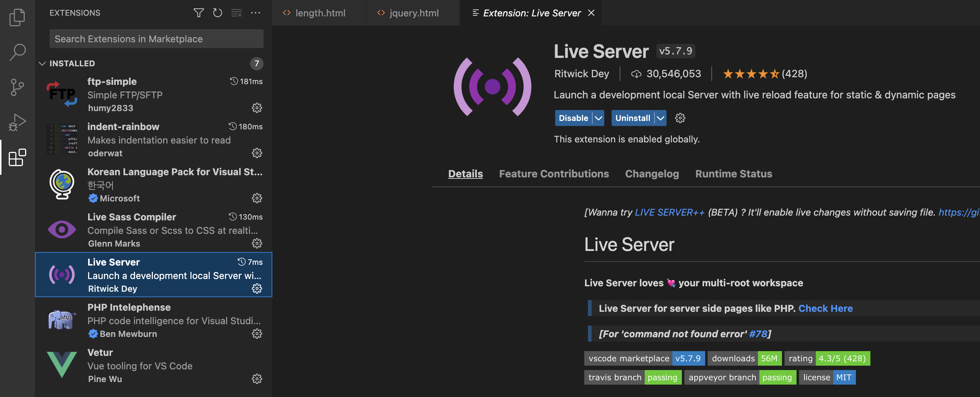Viewport: 980px width, 397px height.
Task: Open Views and More Actions ellipsis menu
Action: pos(255,13)
